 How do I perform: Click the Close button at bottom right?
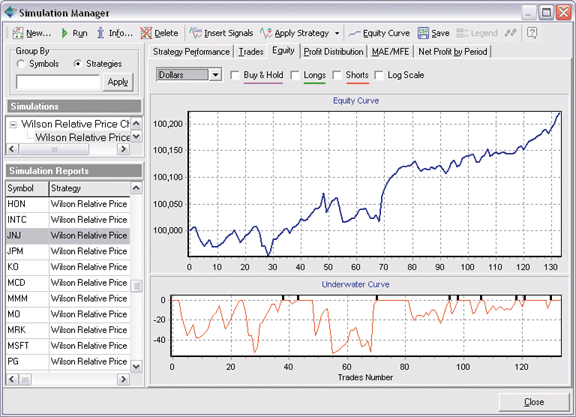(534, 402)
